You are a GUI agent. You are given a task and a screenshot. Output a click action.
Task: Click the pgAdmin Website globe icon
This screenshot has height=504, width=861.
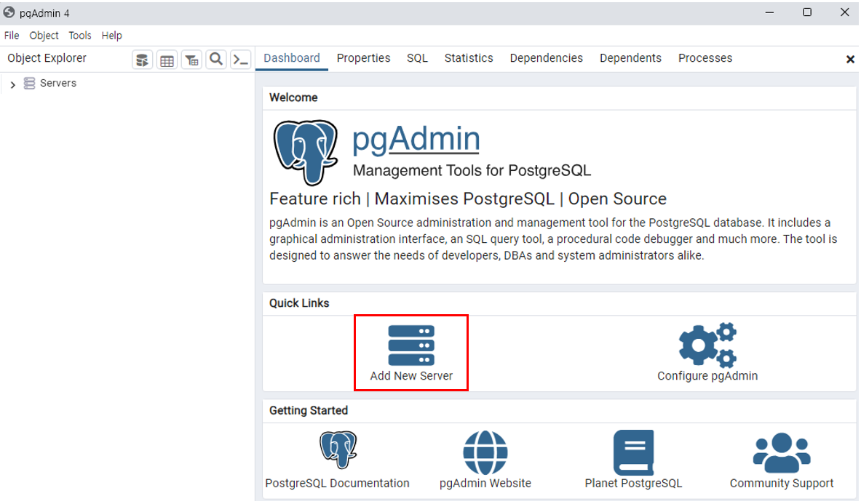coord(485,452)
